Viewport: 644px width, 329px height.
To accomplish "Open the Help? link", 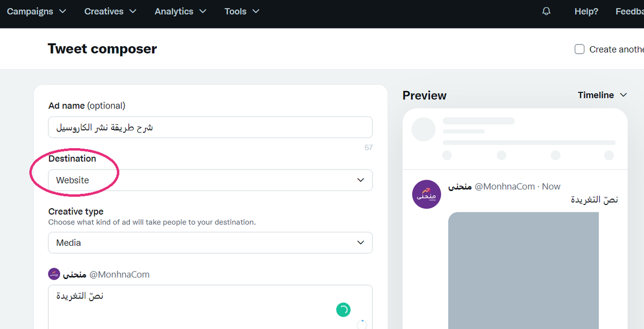I will (x=586, y=11).
